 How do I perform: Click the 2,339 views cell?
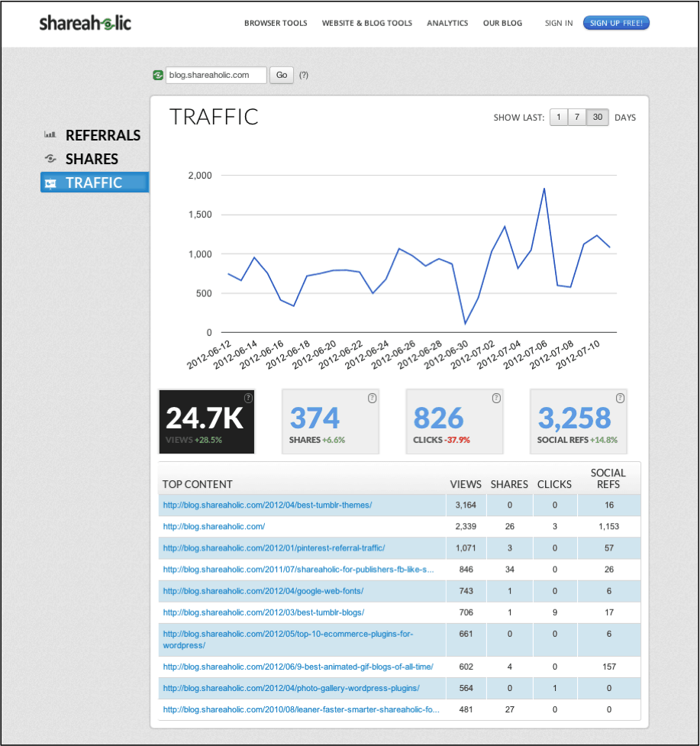[466, 527]
